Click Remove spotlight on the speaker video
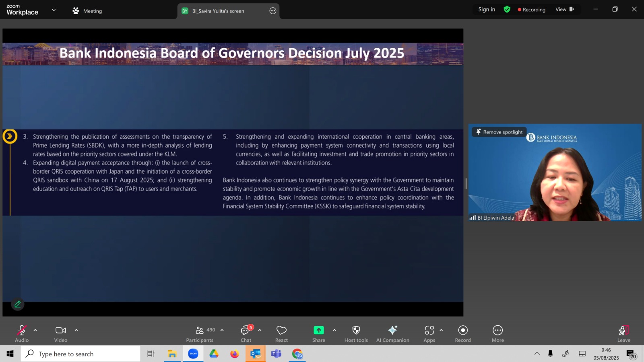Screen dimensions: 644x362 499,132
